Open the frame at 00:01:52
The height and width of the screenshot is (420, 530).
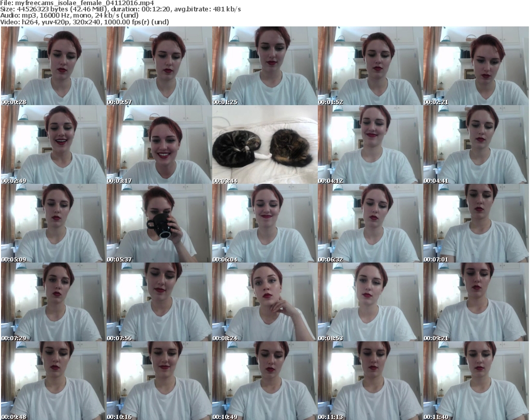point(370,66)
